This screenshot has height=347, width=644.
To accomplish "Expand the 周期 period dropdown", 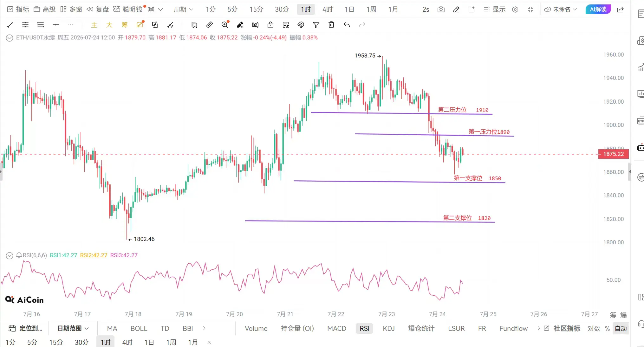I will (x=183, y=10).
